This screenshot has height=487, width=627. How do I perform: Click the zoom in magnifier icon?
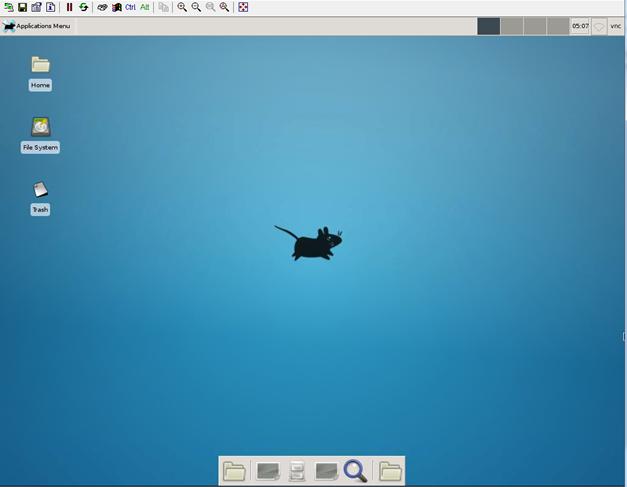tap(182, 7)
